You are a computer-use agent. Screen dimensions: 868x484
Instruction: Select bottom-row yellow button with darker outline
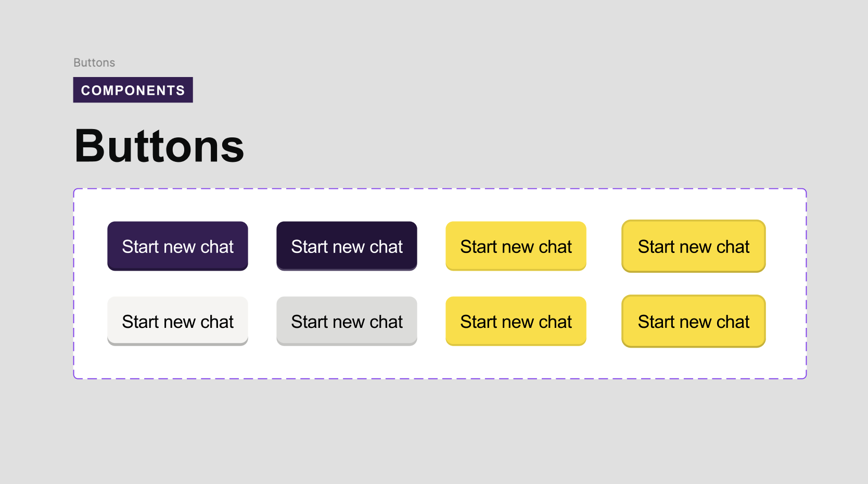pos(693,321)
